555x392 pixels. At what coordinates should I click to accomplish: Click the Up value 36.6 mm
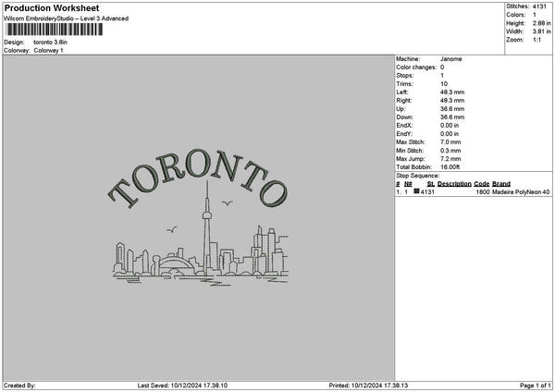[452, 109]
